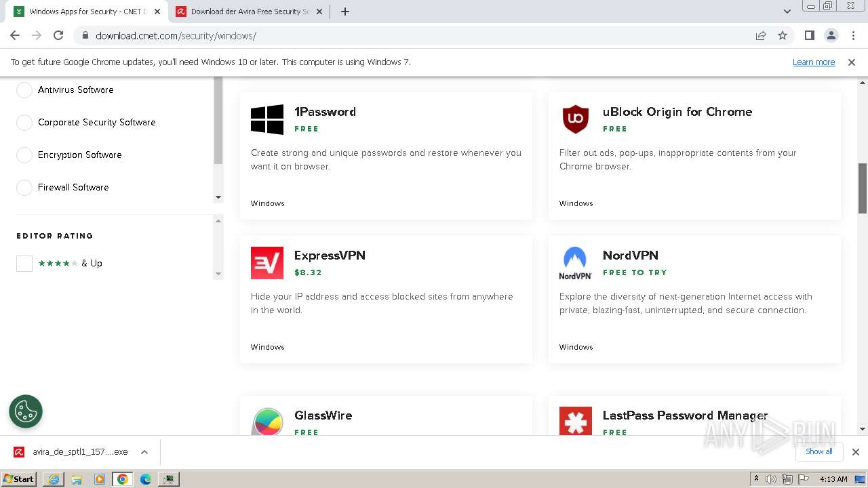Open the Windows Start menu
This screenshot has height=488, width=868.
coord(19,479)
